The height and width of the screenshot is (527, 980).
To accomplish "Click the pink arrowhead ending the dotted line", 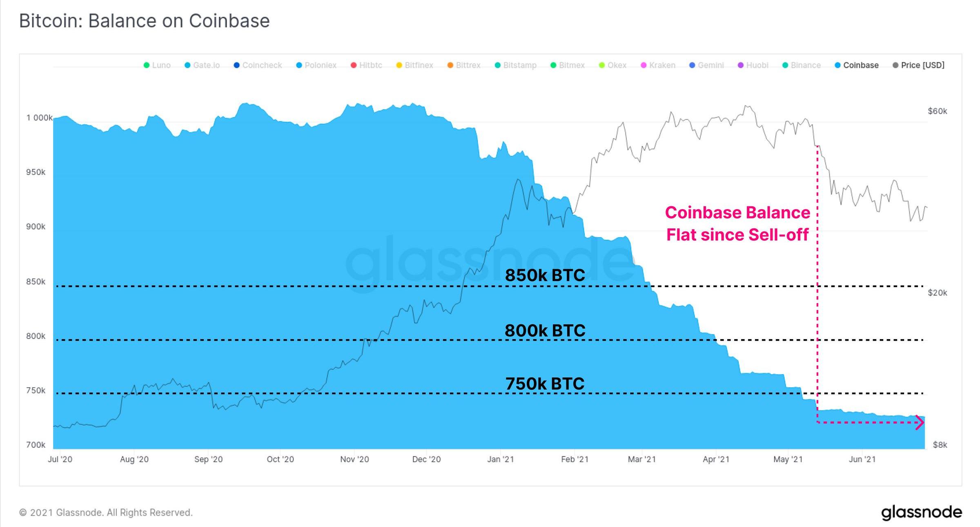I will point(920,422).
